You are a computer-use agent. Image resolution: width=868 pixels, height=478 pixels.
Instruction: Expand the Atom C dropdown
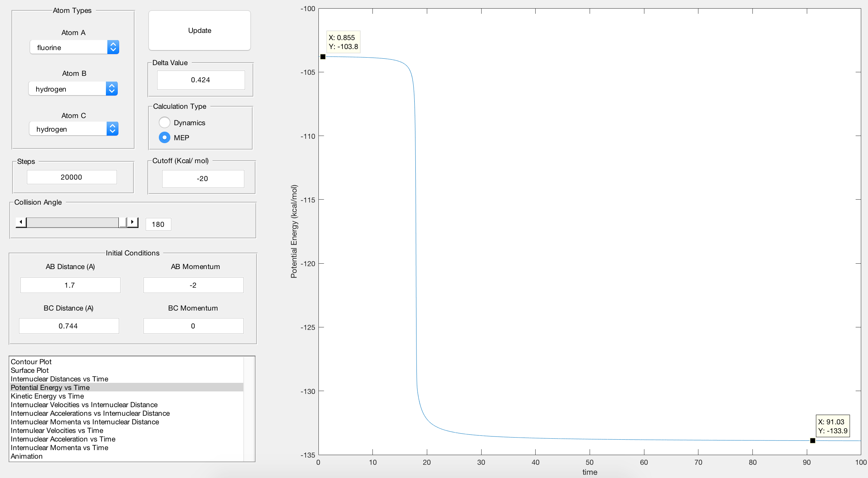[74, 129]
